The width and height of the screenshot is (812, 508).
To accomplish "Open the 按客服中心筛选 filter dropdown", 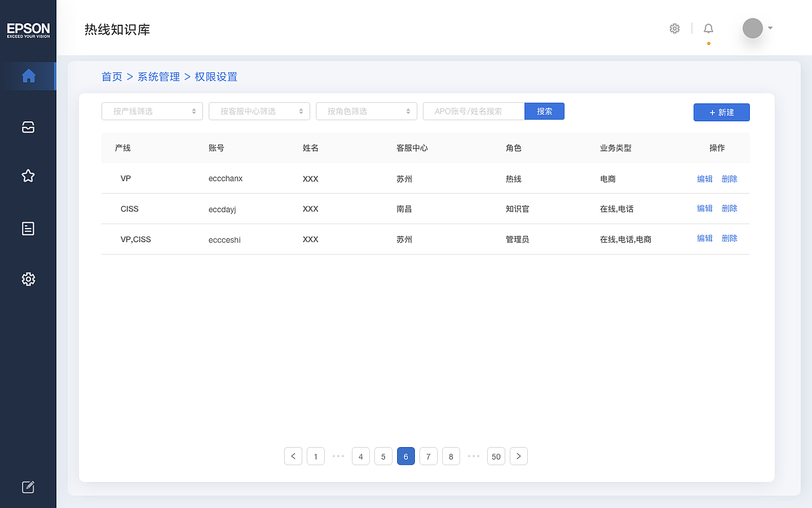I will (x=259, y=111).
